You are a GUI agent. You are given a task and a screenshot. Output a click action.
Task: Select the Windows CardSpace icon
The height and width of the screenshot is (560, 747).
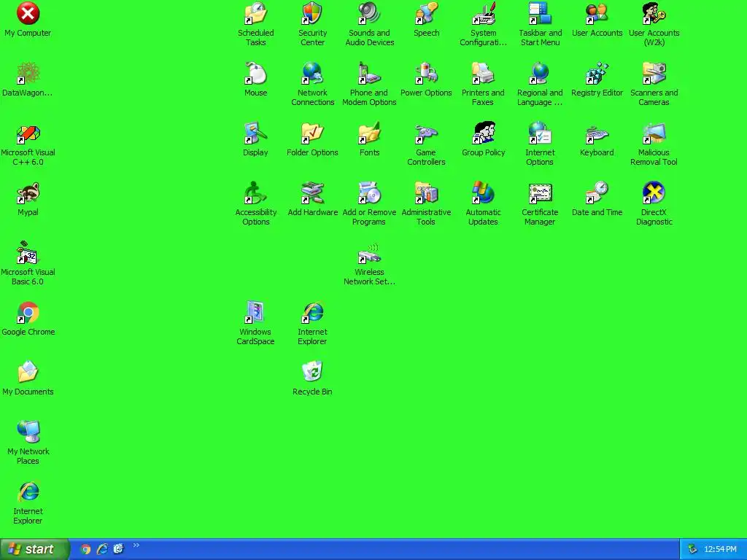click(255, 314)
